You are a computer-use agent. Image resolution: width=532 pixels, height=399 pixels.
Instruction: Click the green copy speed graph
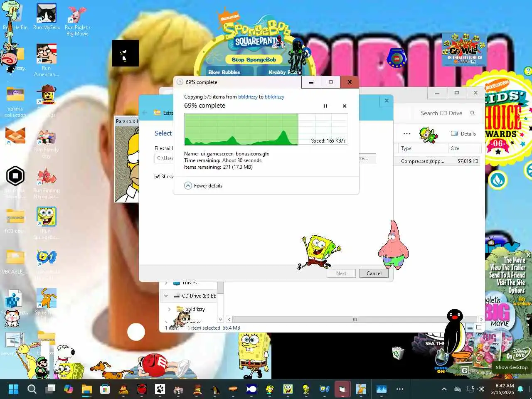point(266,129)
